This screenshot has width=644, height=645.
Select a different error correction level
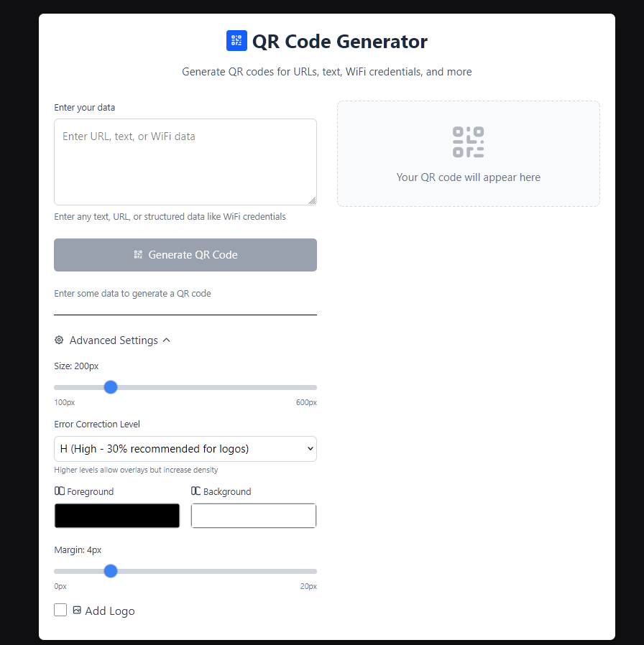click(185, 448)
